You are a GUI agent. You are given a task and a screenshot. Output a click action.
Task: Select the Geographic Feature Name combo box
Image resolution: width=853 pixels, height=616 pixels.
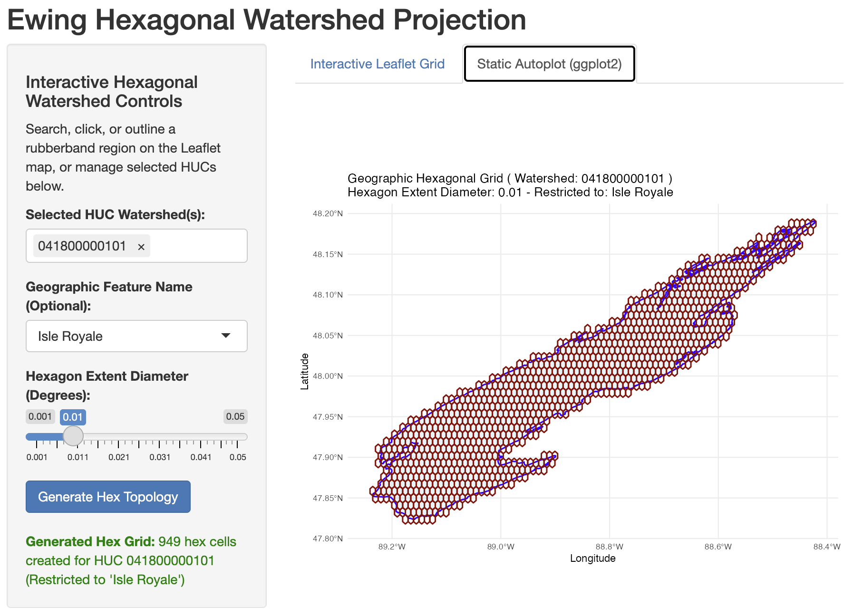[136, 336]
